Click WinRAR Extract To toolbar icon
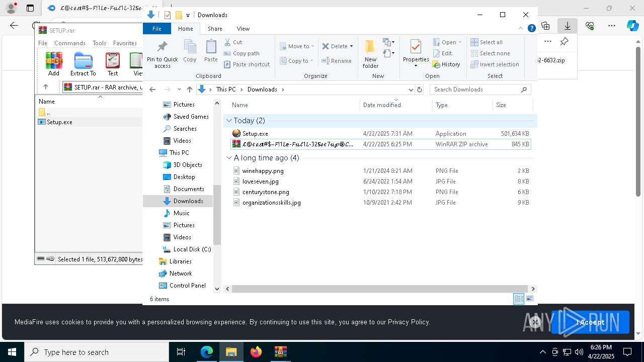The width and height of the screenshot is (644, 362). (83, 64)
